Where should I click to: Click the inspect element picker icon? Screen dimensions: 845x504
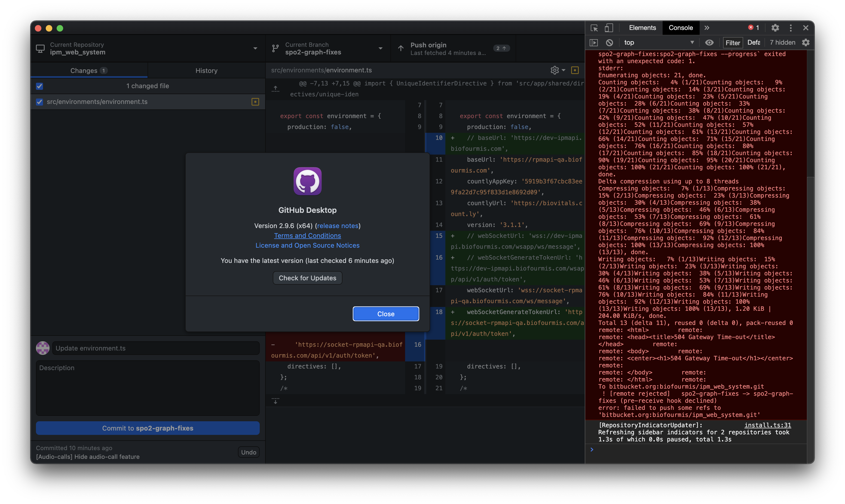(x=594, y=28)
